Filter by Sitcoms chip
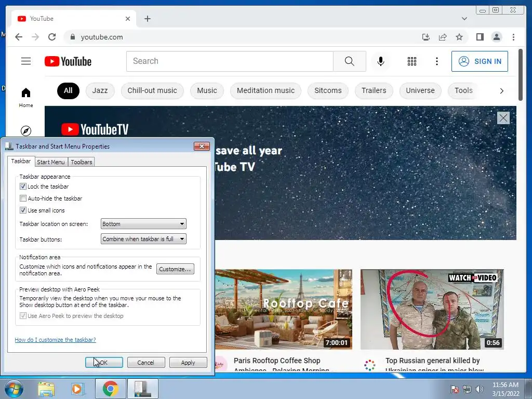532x399 pixels. [328, 90]
